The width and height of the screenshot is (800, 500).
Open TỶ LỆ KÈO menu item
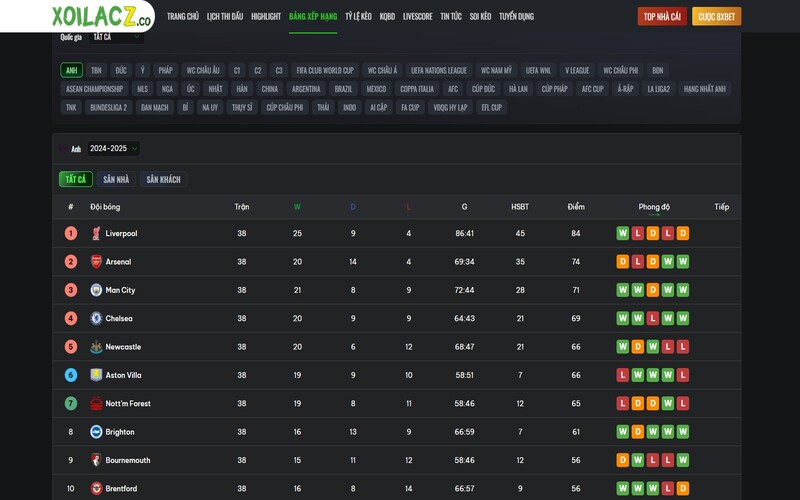tap(358, 16)
